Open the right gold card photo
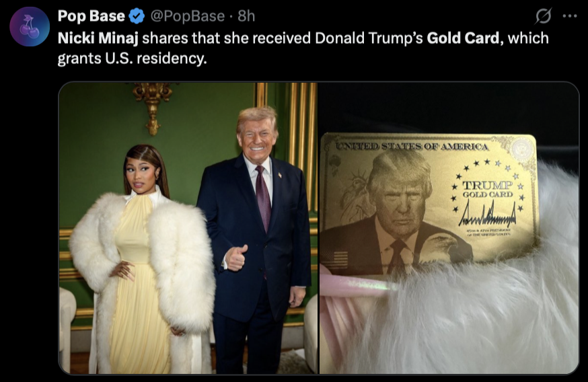Screen dimensions: 588x382 click(449, 228)
